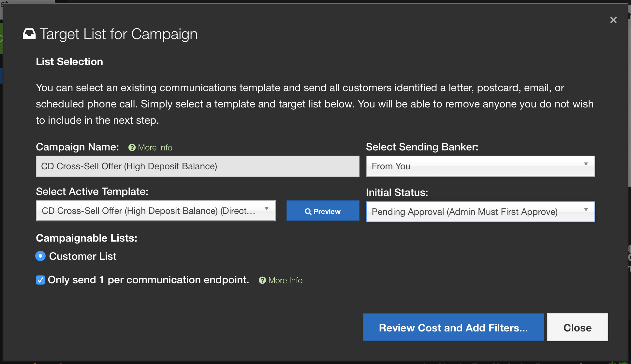Click the Initial Status dropdown arrow
This screenshot has width=631, height=364.
[x=586, y=210]
